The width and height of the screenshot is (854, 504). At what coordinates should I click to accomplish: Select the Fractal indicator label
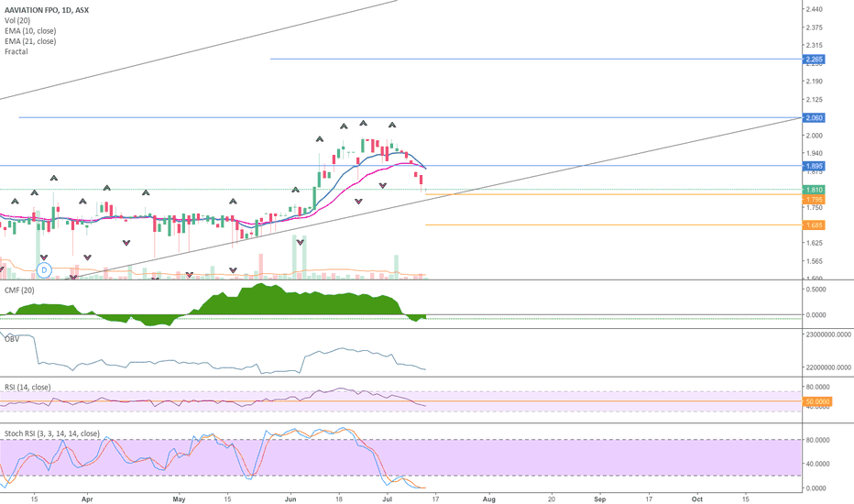[x=16, y=51]
